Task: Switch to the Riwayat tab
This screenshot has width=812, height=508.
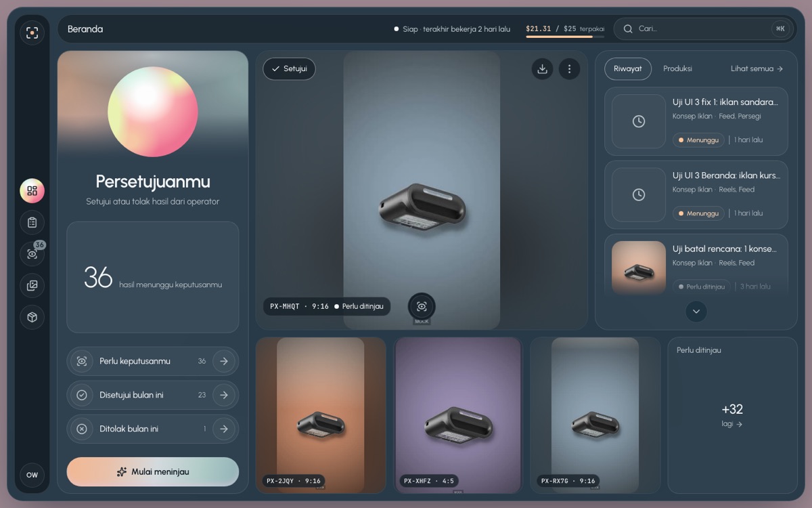Action: (628, 69)
